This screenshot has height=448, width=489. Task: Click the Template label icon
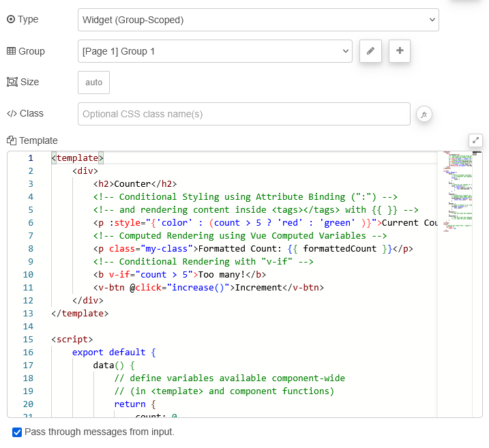tap(12, 141)
